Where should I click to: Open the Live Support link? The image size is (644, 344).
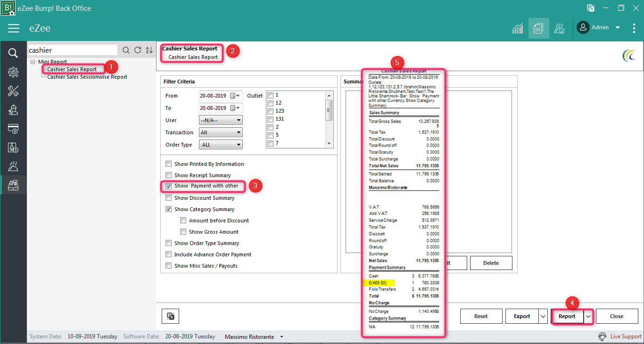626,336
